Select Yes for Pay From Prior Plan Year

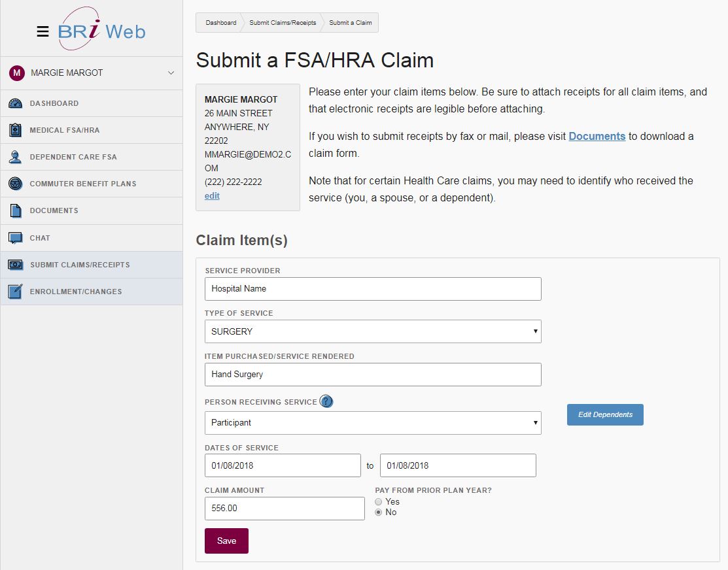[x=377, y=501]
